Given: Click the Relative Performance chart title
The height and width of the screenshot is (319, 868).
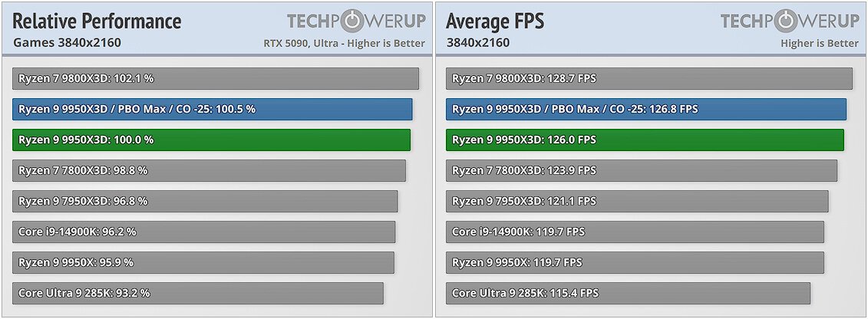Looking at the screenshot, I should pos(97,21).
